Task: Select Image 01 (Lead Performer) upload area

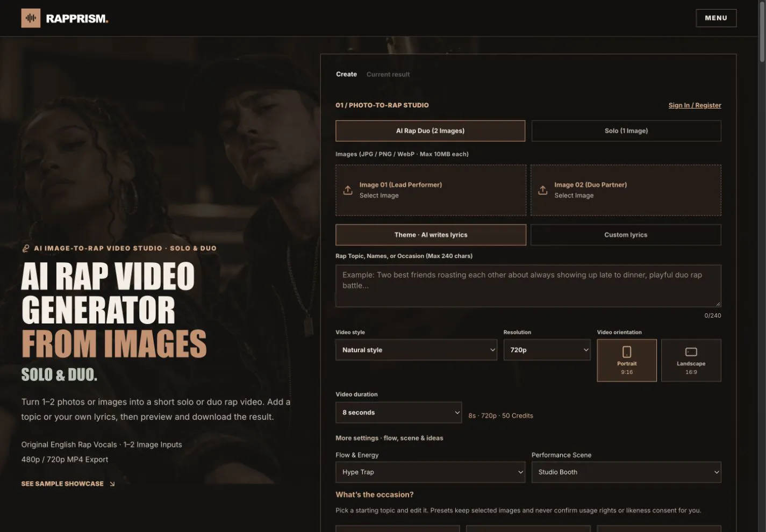Action: pos(431,190)
